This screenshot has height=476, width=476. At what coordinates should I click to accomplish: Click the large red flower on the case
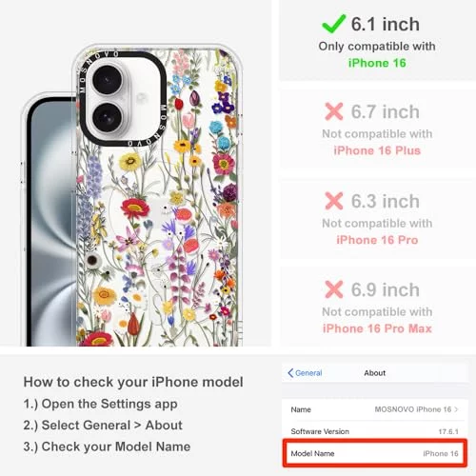(x=135, y=207)
